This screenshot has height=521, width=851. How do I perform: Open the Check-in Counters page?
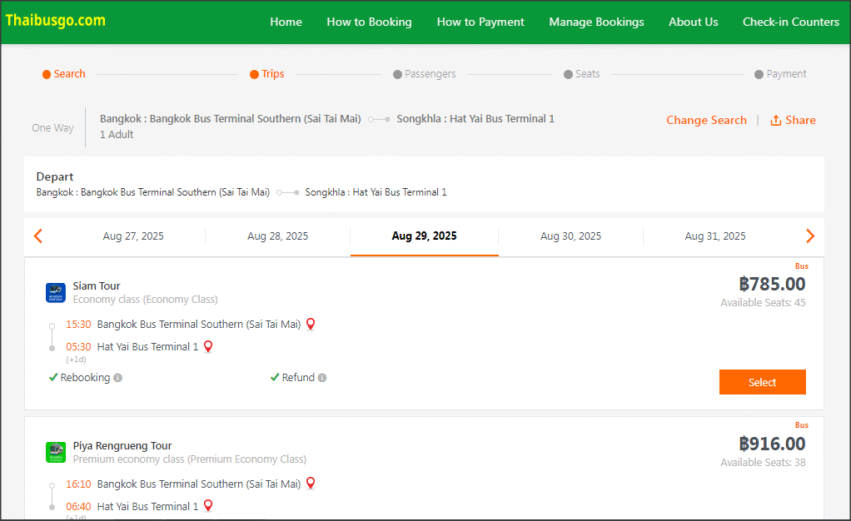pos(790,22)
